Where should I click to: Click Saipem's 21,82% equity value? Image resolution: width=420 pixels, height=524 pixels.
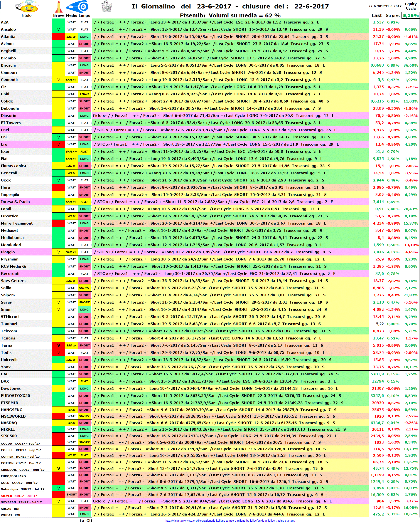[411, 295]
